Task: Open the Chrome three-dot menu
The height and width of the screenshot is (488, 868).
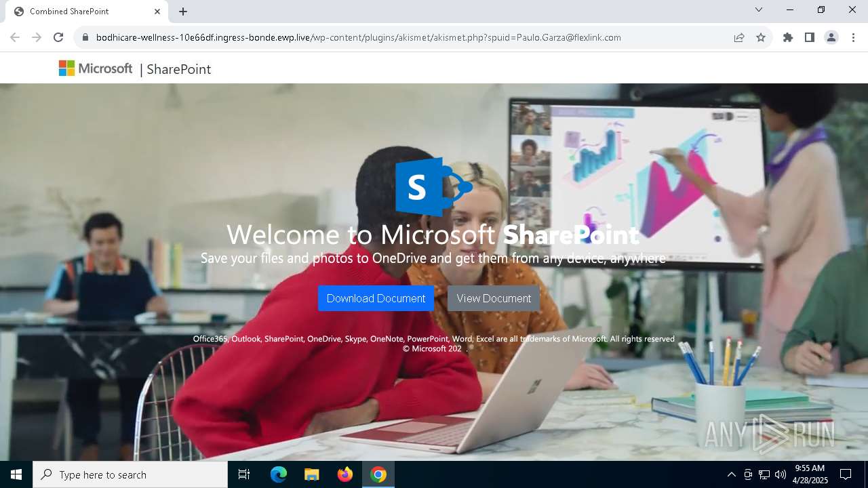Action: [853, 37]
